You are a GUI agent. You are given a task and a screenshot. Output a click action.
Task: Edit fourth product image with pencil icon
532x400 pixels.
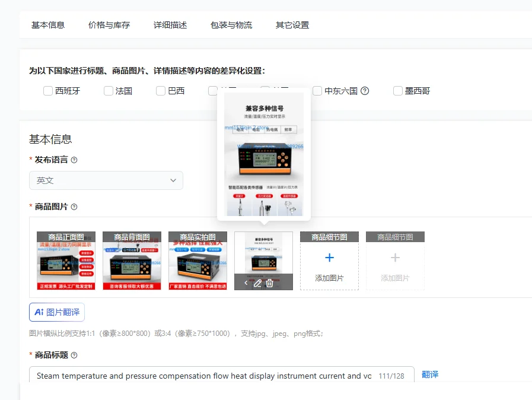257,283
